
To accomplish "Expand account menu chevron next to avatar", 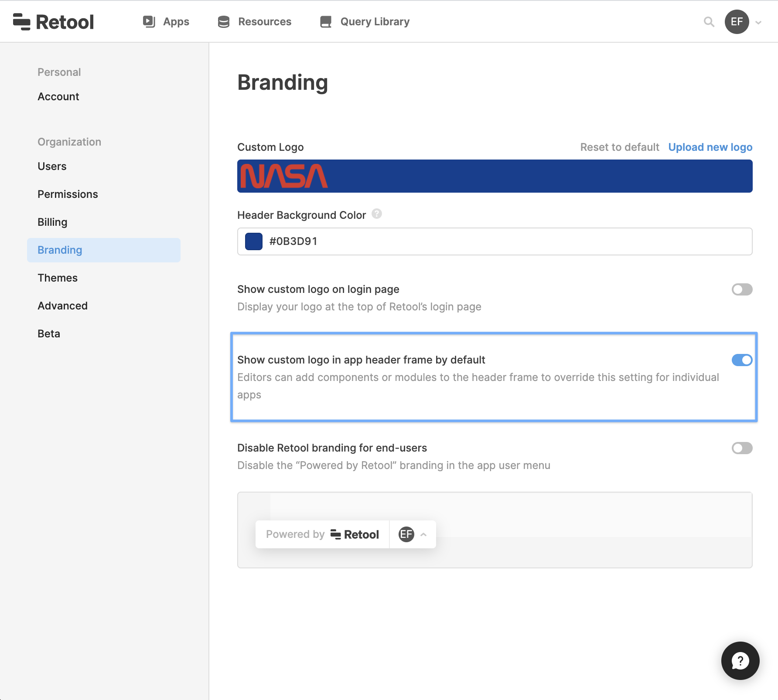I will click(x=759, y=23).
